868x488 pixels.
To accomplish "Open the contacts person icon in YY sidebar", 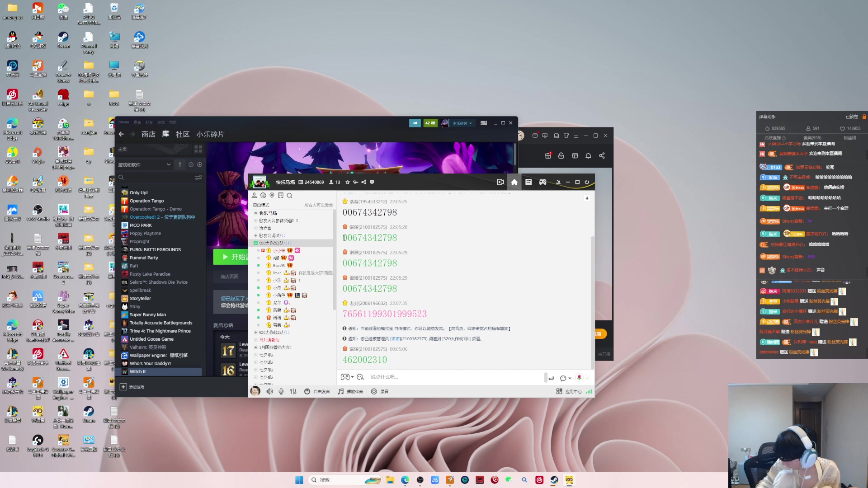I will [x=254, y=196].
